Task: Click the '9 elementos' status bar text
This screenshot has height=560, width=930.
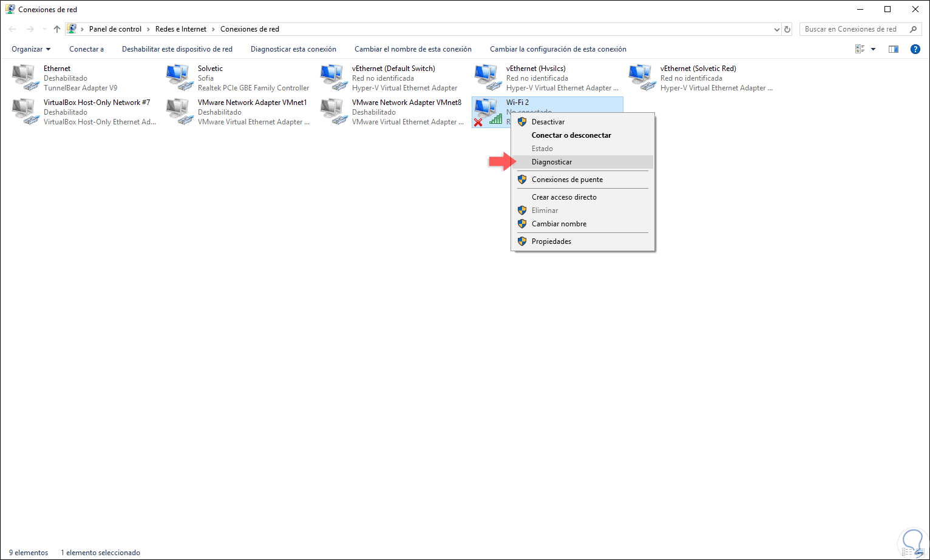Action: pyautogui.click(x=29, y=553)
